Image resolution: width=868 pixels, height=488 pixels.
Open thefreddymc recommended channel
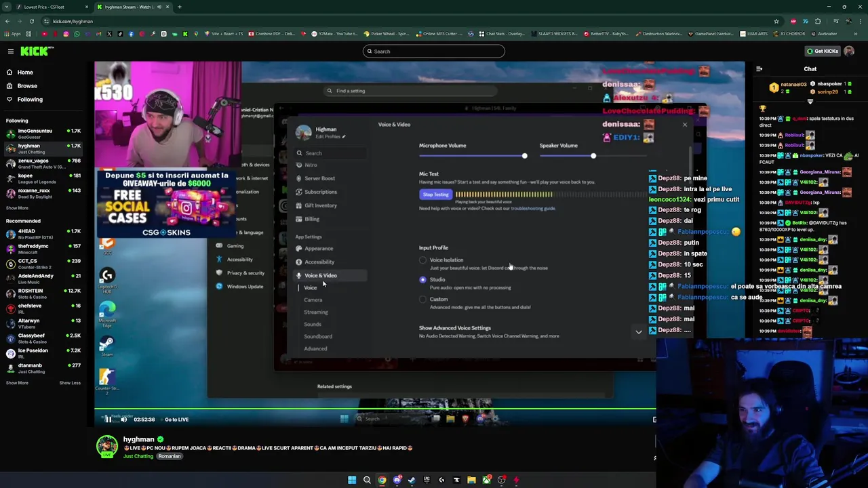(44, 249)
